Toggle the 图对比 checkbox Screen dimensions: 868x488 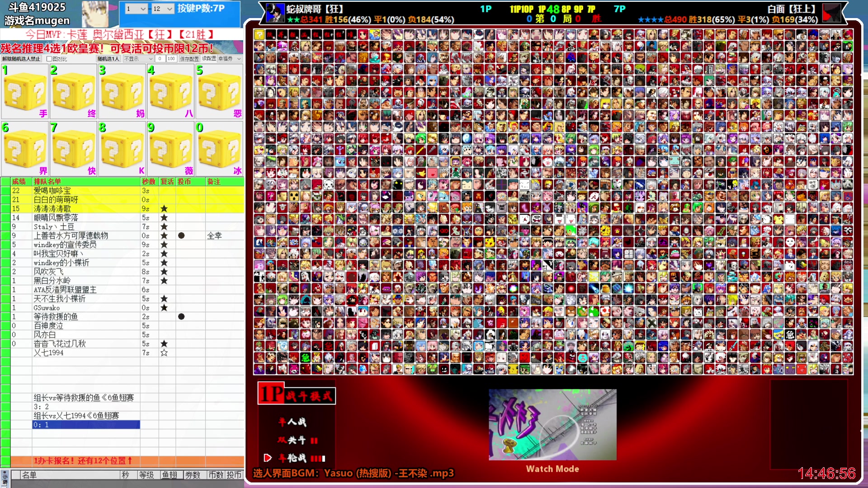49,59
